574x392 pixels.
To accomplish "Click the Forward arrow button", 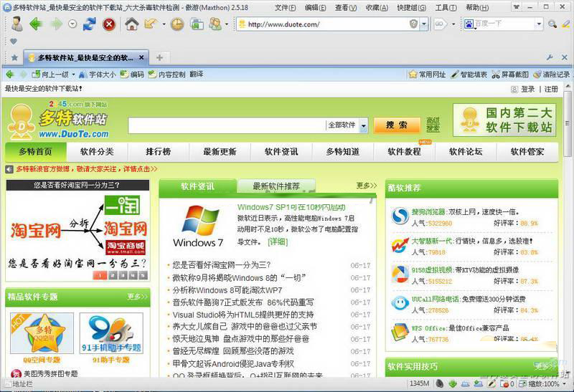I will [x=57, y=24].
